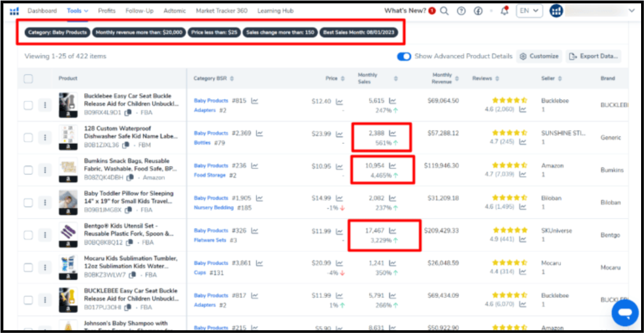Open the Learning Hub menu item
The width and height of the screenshot is (644, 333).
275,11
